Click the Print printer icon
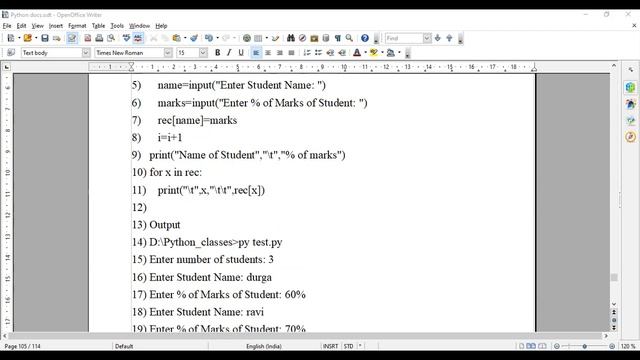This screenshot has width=640, height=360. tap(99, 38)
